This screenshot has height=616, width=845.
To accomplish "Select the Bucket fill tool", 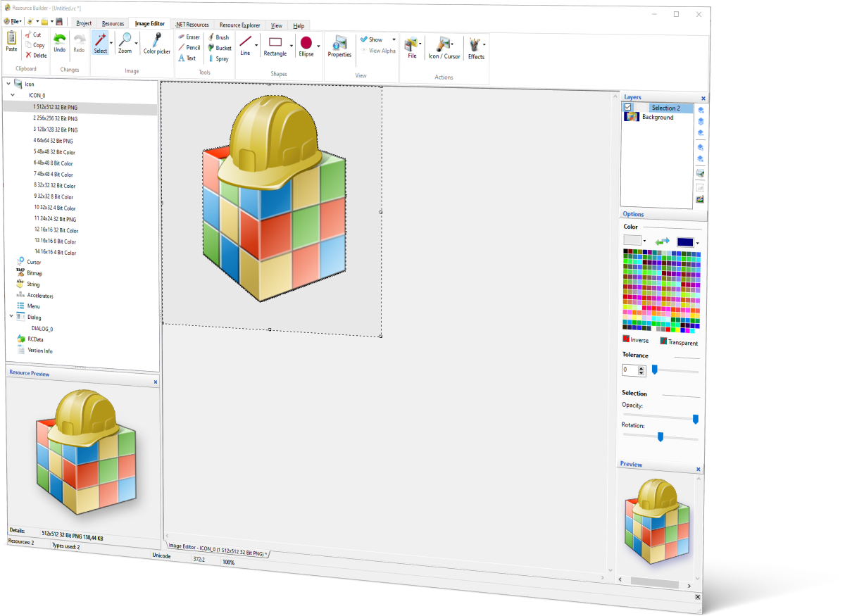I will (219, 48).
